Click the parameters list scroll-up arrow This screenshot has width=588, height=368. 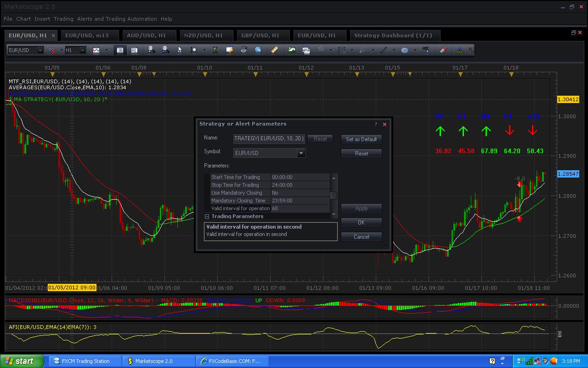[x=334, y=178]
